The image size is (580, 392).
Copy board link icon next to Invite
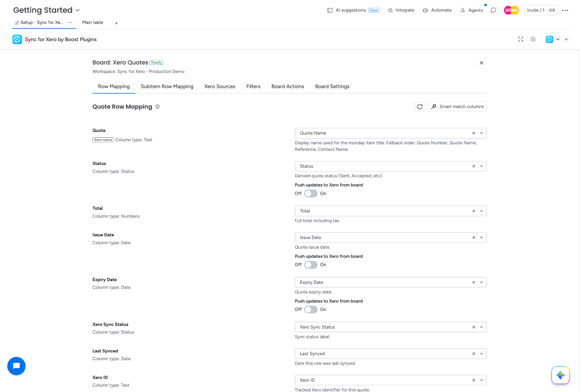point(552,10)
